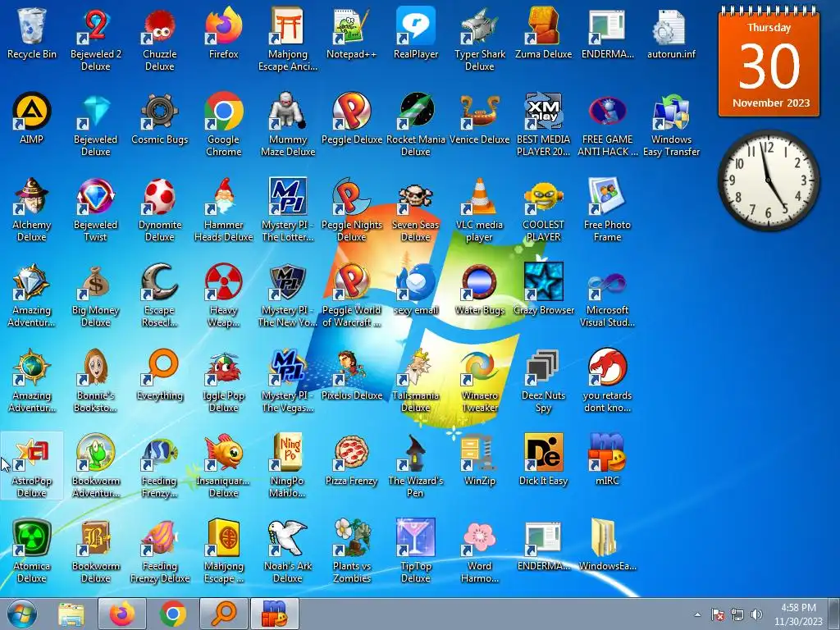840x630 pixels.
Task: Show hidden system tray icons
Action: click(697, 614)
